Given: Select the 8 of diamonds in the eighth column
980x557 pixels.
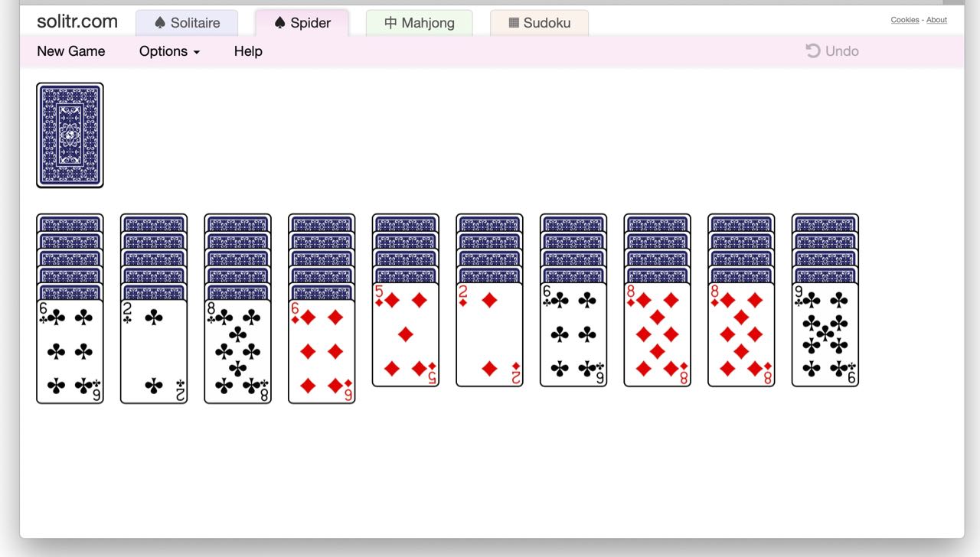Looking at the screenshot, I should pyautogui.click(x=657, y=334).
